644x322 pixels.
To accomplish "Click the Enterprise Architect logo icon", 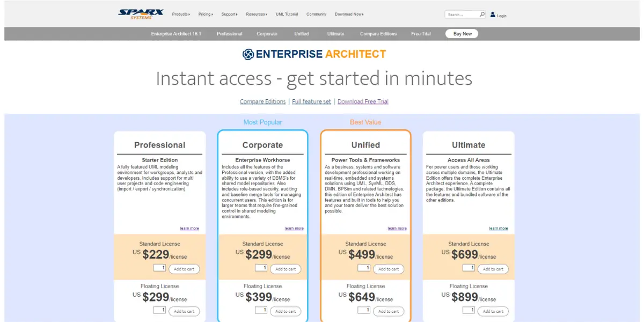I will pos(248,54).
